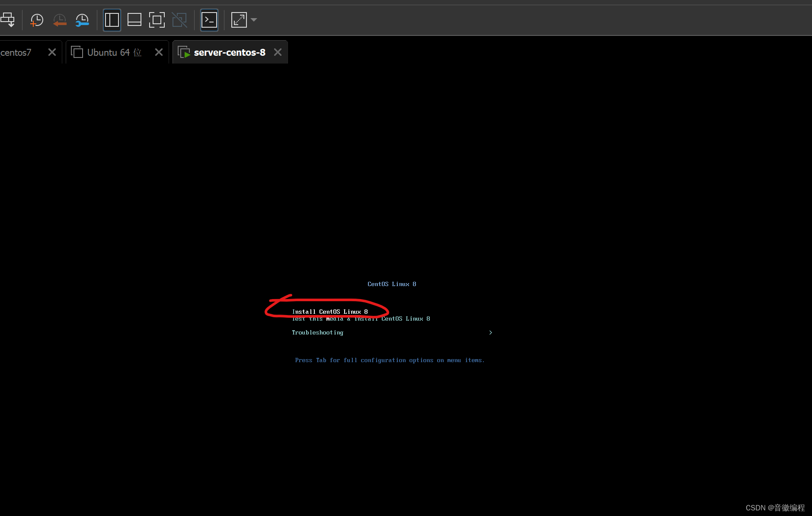Click the Ubuntu 64 tab VM icon
Screen dimensions: 812x516
tap(77, 52)
